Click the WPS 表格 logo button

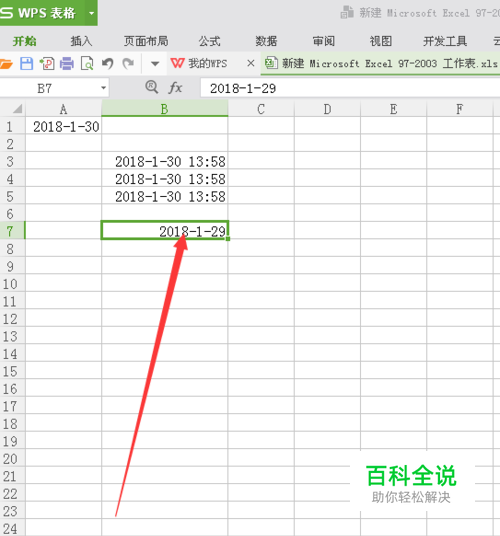coord(42,13)
